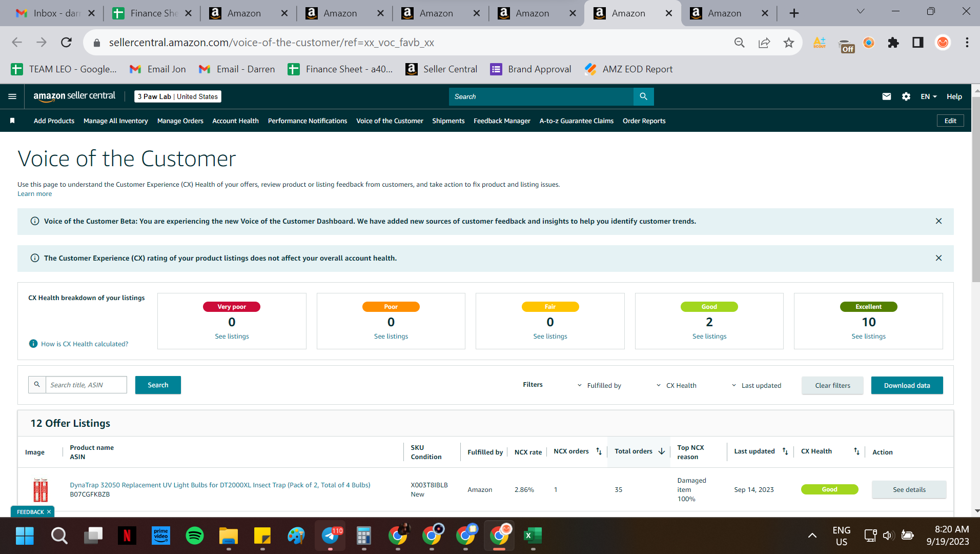Open the messages envelope icon

click(x=886, y=96)
